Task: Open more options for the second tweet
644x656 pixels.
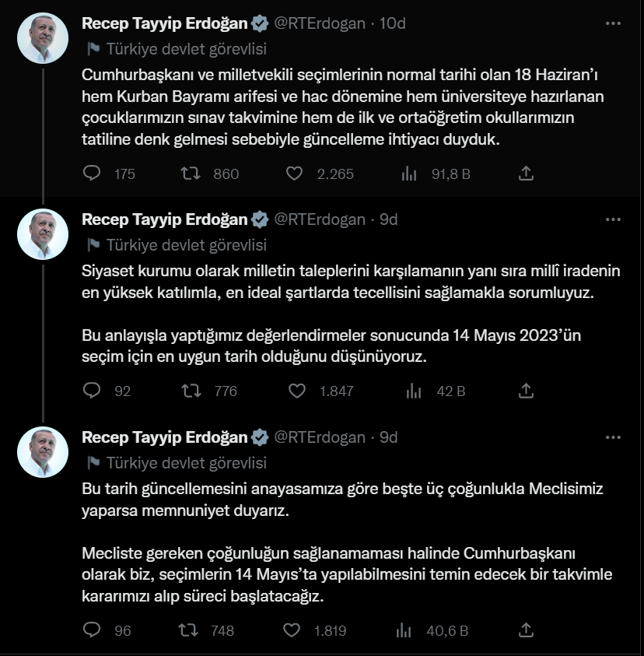Action: click(613, 219)
